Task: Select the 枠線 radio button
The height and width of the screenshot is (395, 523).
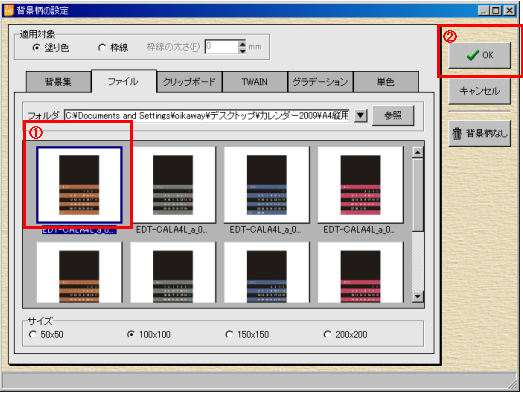Action: (102, 48)
